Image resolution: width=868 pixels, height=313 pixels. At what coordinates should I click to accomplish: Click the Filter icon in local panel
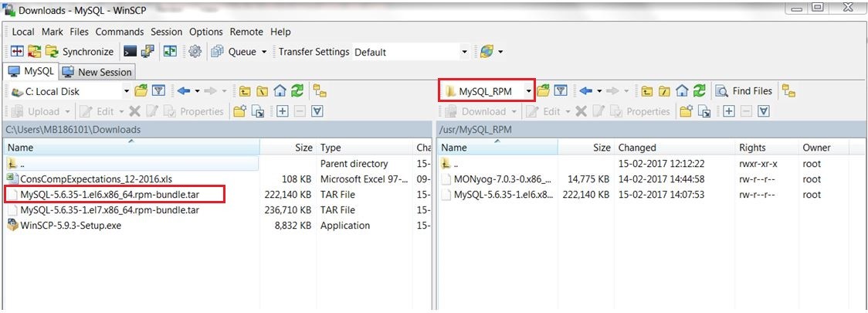click(159, 91)
